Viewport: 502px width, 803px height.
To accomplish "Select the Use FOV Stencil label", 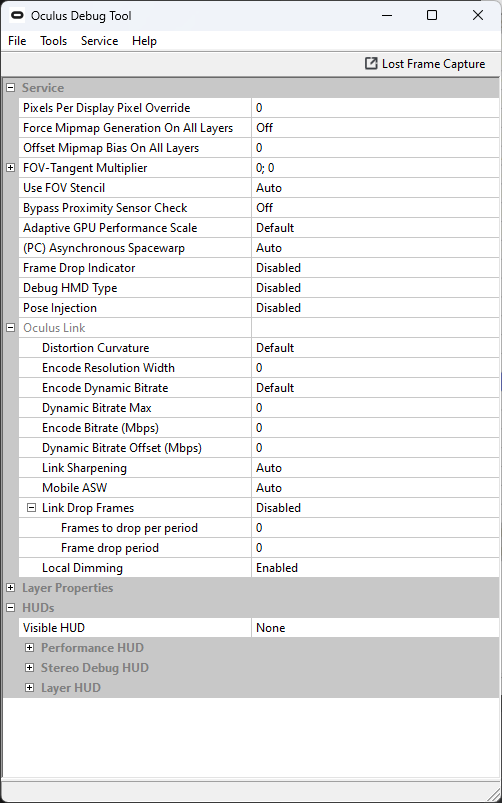I will (64, 188).
